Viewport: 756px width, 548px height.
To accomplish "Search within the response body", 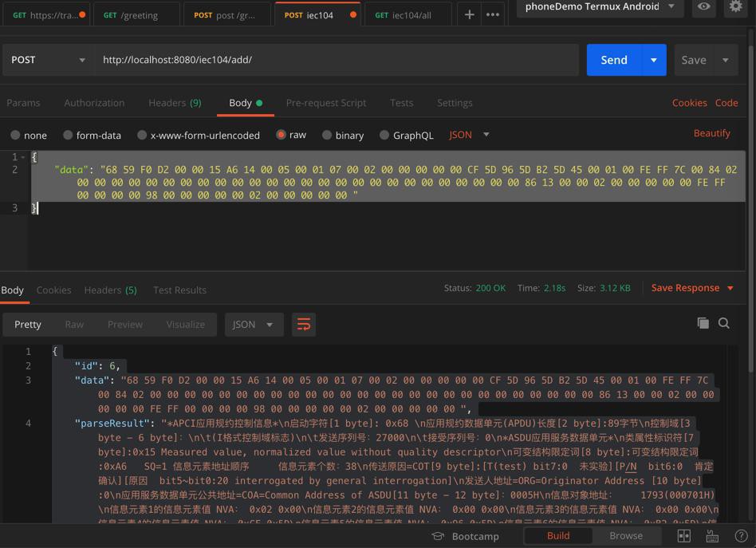I will tap(723, 323).
